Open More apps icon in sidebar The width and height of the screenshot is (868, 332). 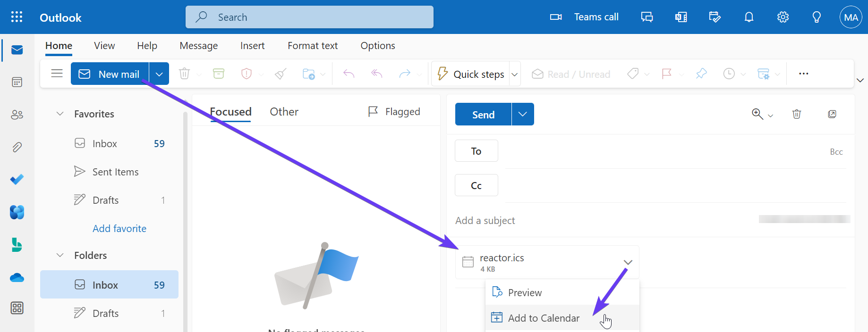[x=17, y=308]
